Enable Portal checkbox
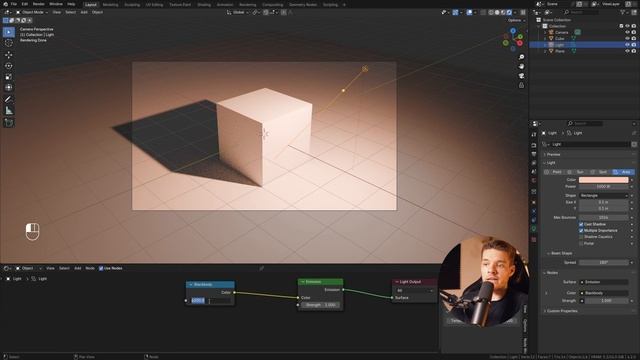The width and height of the screenshot is (640, 360). (581, 244)
